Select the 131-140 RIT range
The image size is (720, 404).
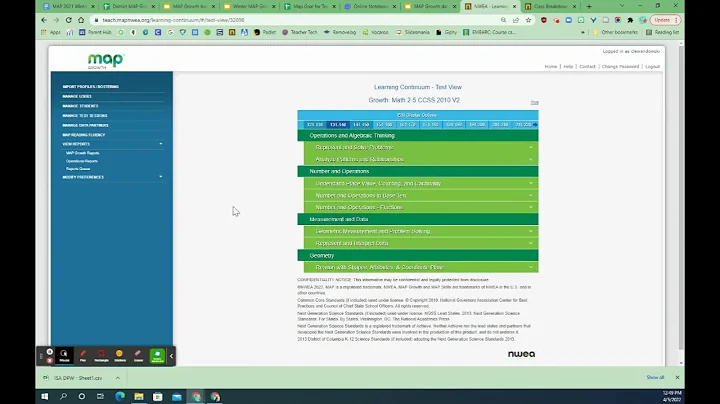338,124
